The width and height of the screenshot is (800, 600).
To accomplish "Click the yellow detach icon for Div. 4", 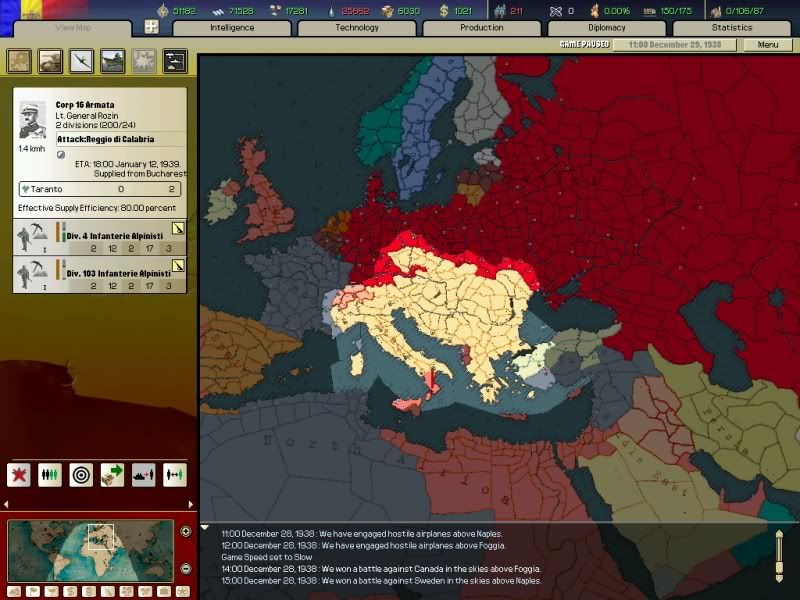I will (x=178, y=229).
